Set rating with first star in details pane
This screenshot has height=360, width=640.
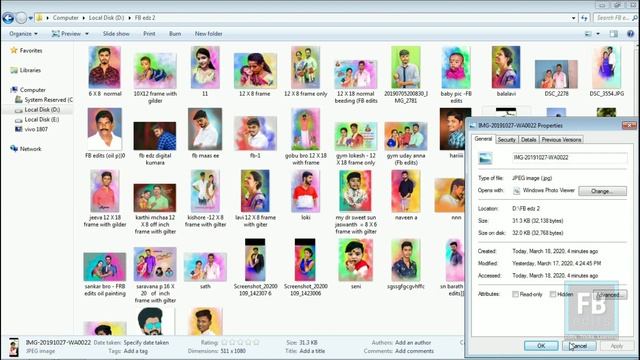224,342
